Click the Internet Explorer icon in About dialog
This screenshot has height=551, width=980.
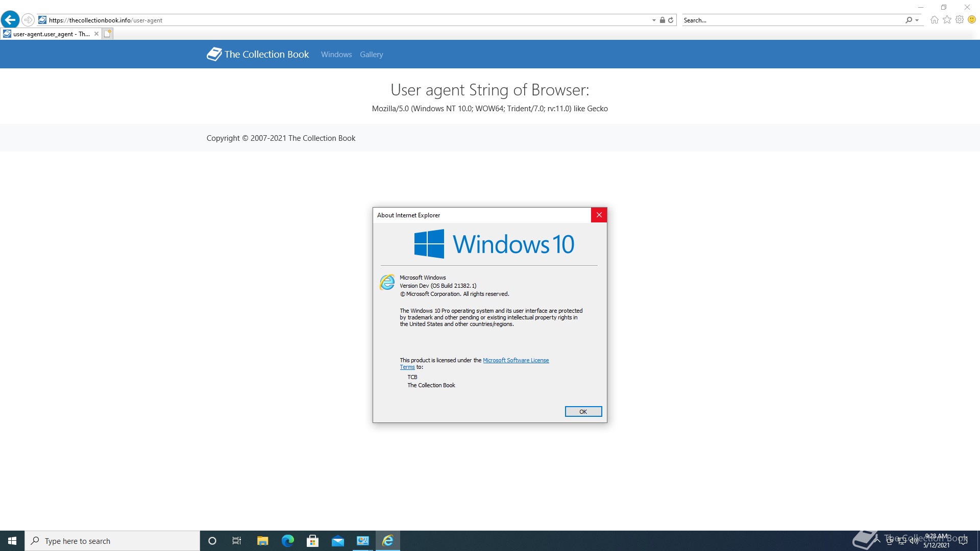(387, 282)
